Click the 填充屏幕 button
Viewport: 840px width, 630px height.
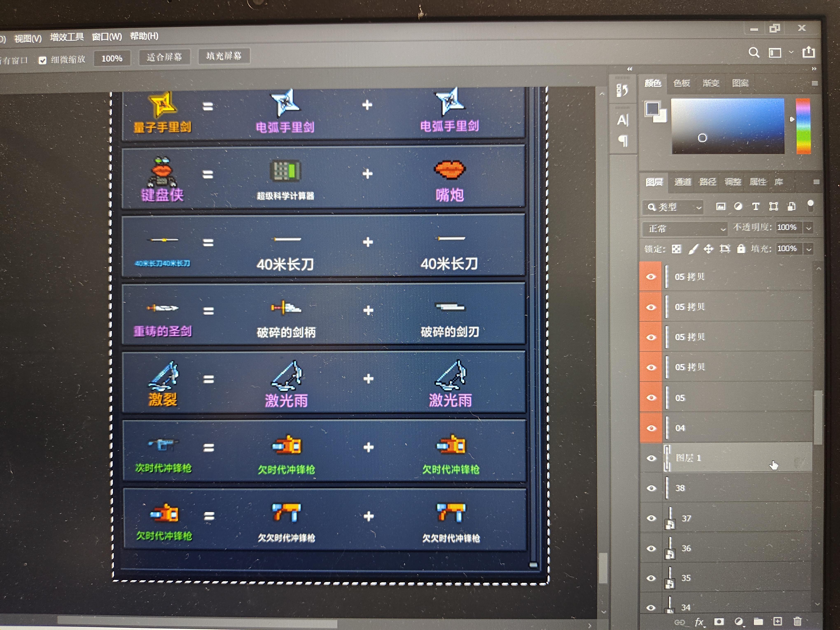pyautogui.click(x=224, y=56)
